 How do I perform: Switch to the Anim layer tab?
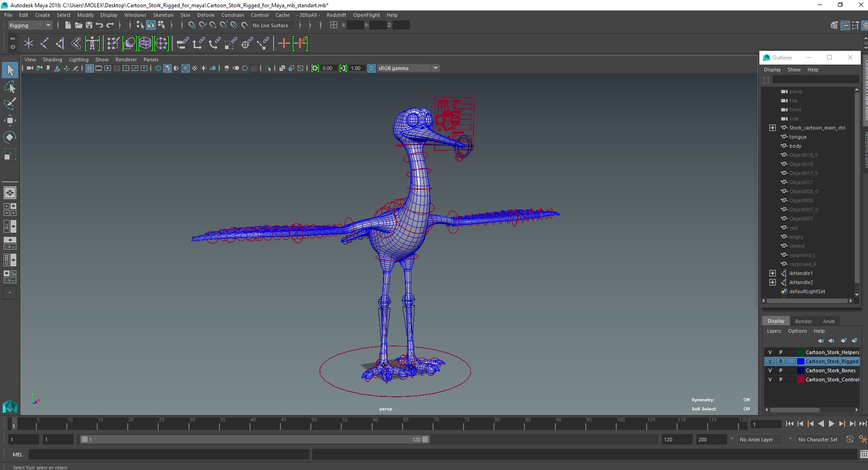pos(829,321)
